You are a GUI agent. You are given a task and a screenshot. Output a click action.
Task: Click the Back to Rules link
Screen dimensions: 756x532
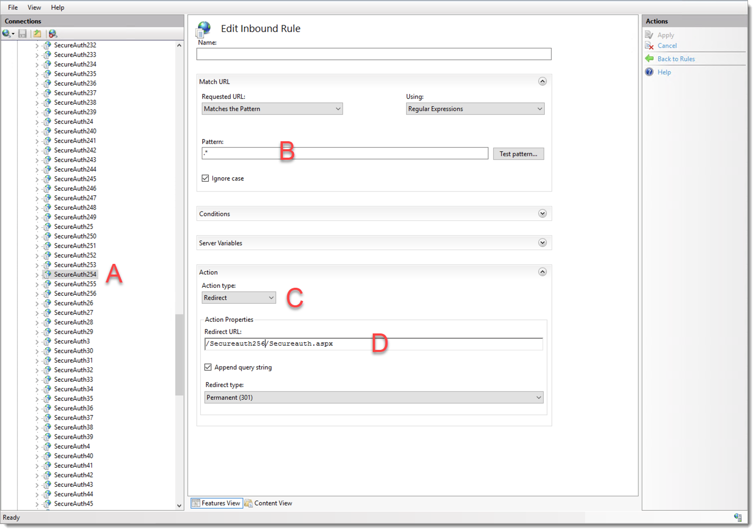tap(677, 58)
